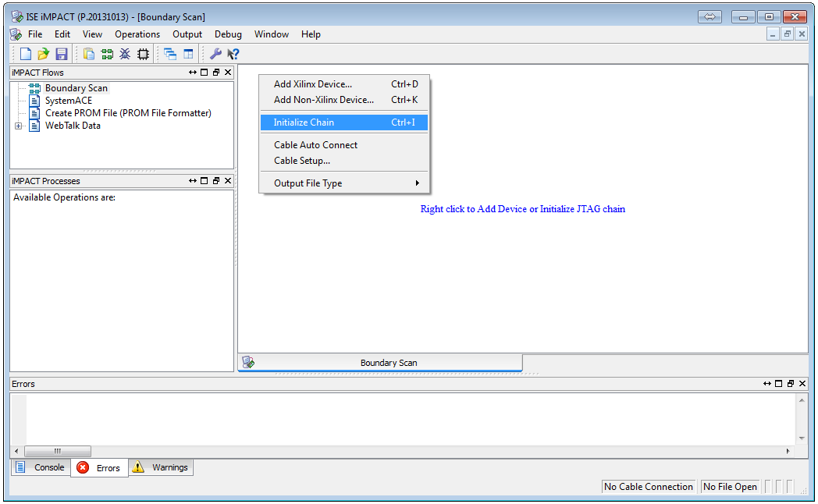Viewport: 818px width, 504px height.
Task: Toggle slide-out for the Errors panel
Action: pyautogui.click(x=766, y=384)
